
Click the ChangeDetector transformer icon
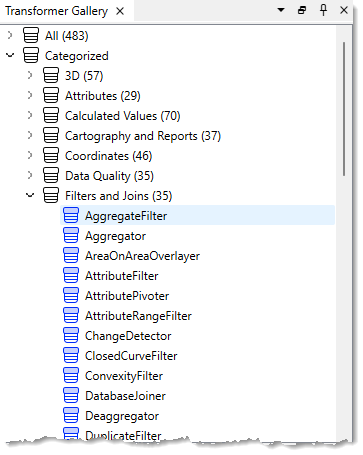pyautogui.click(x=71, y=335)
